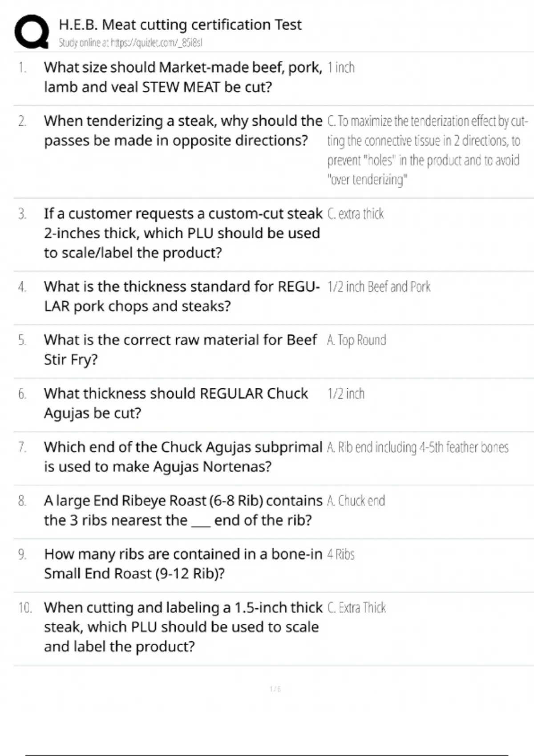Click the "Rib end including 4-5th feather bones" answer

click(x=417, y=447)
